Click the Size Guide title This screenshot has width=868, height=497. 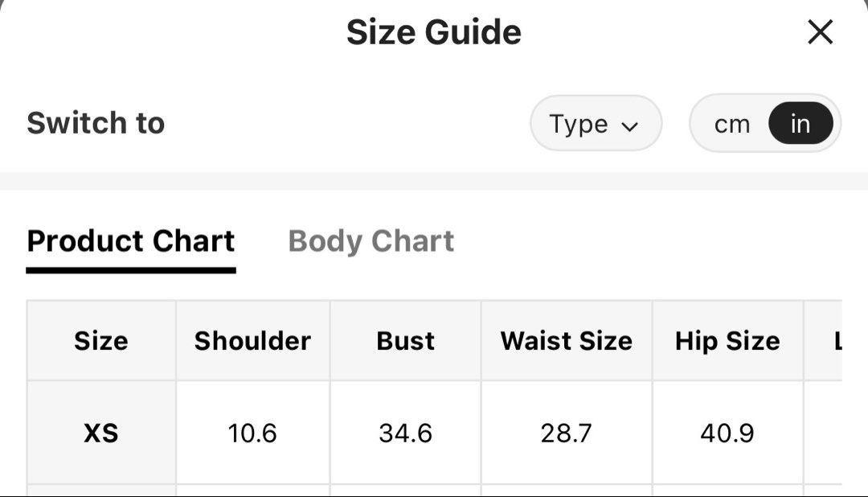[434, 31]
